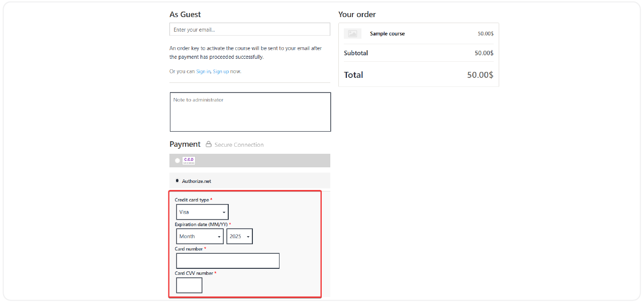This screenshot has height=302, width=644.
Task: Click the email entry field
Action: pos(249,29)
